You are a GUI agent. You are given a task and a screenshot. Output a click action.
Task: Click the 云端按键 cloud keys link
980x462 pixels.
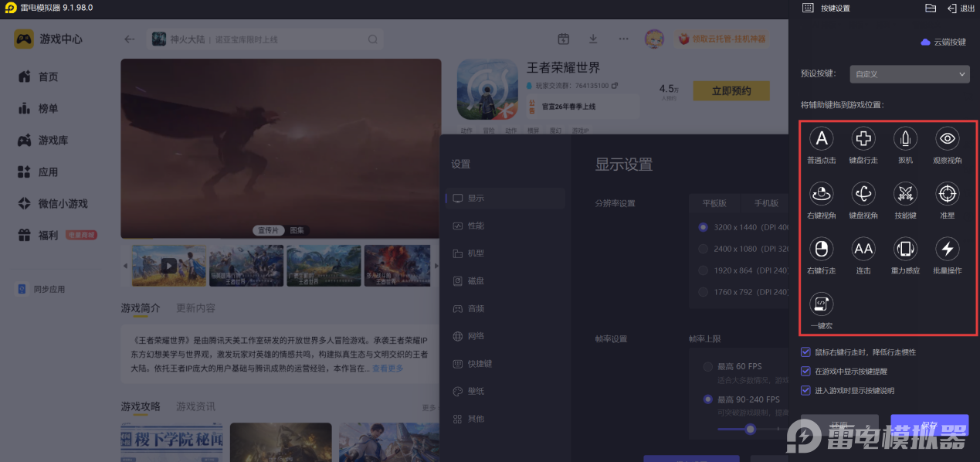(944, 42)
